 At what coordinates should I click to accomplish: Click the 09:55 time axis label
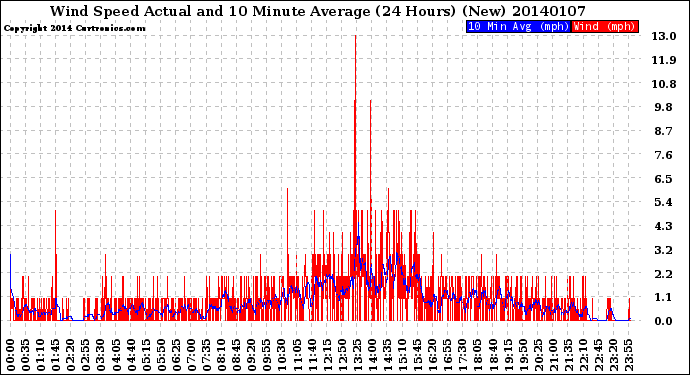pos(267,355)
